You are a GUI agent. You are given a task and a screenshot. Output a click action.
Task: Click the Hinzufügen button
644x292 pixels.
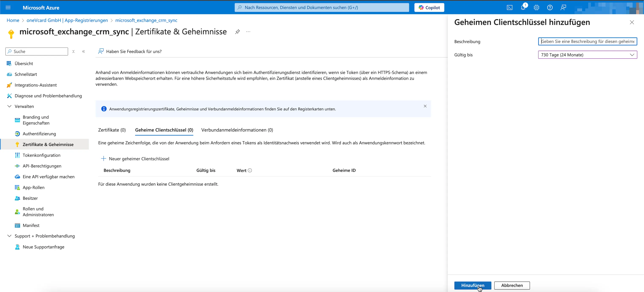[472, 285]
